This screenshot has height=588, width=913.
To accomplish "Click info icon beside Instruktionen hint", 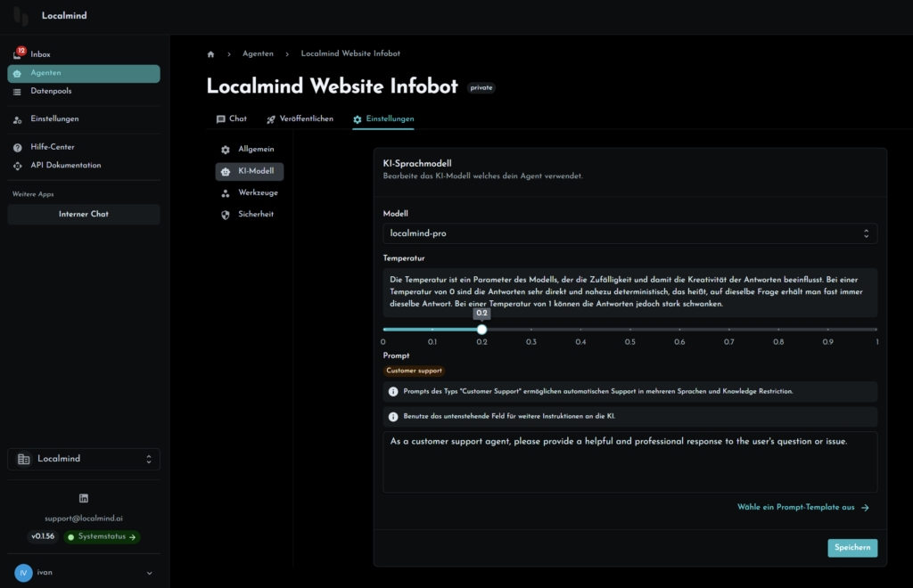I will [x=393, y=416].
